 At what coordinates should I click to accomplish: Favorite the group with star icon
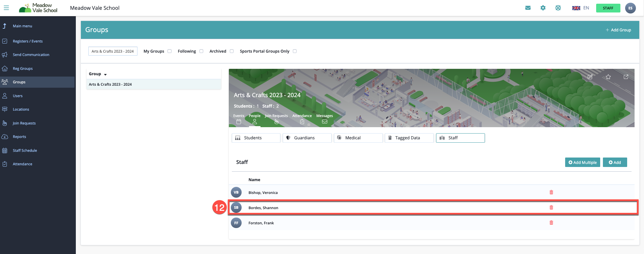click(x=608, y=77)
